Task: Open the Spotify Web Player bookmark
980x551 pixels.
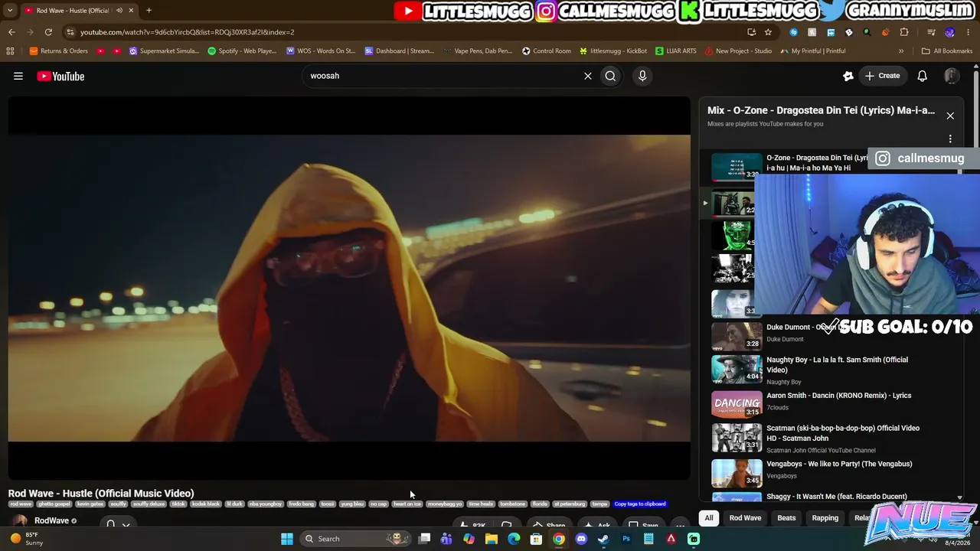Action: click(242, 51)
